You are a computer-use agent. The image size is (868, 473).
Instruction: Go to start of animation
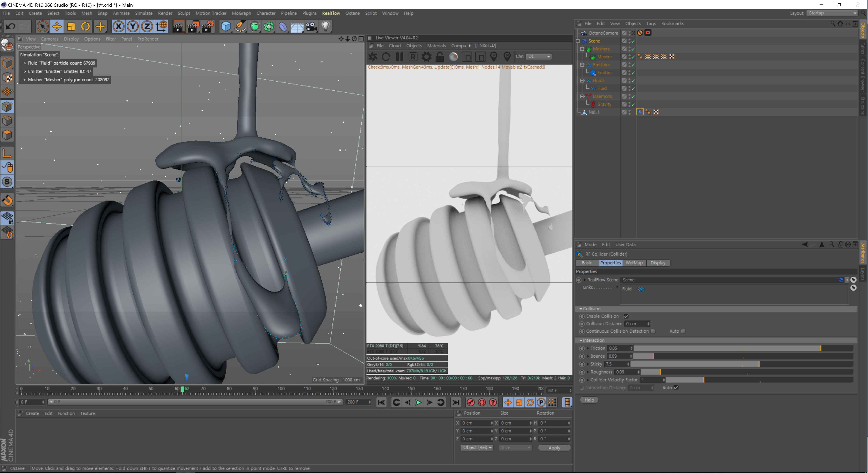pos(381,402)
